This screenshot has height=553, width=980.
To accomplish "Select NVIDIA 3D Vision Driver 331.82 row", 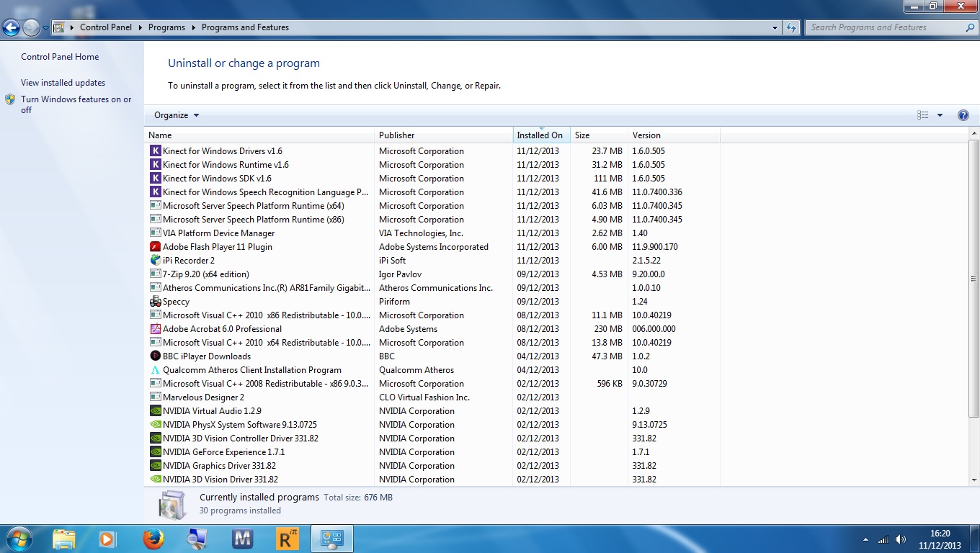I will [x=432, y=480].
